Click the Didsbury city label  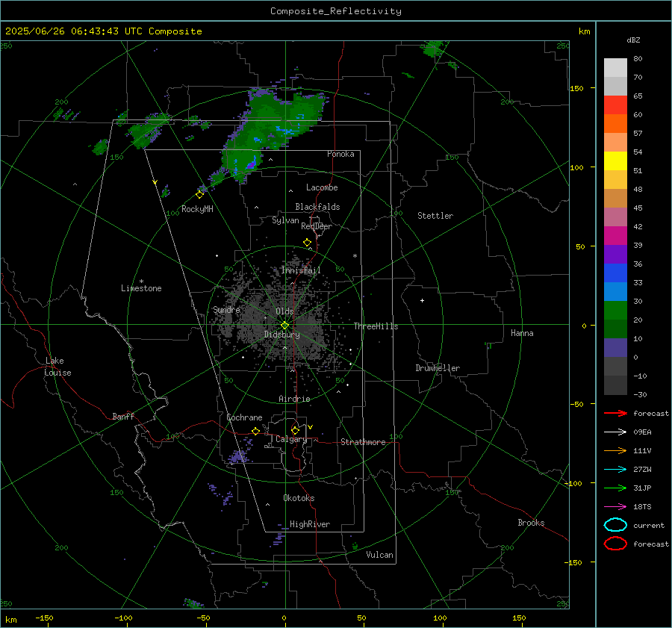pos(281,335)
